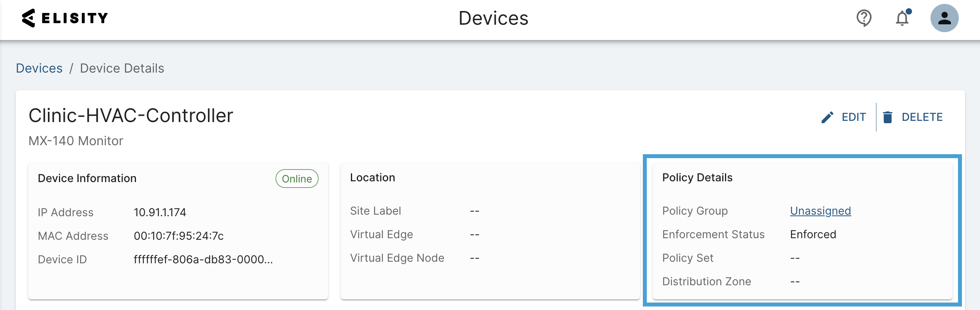Click the DELETE button label
The height and width of the screenshot is (310, 980).
922,117
